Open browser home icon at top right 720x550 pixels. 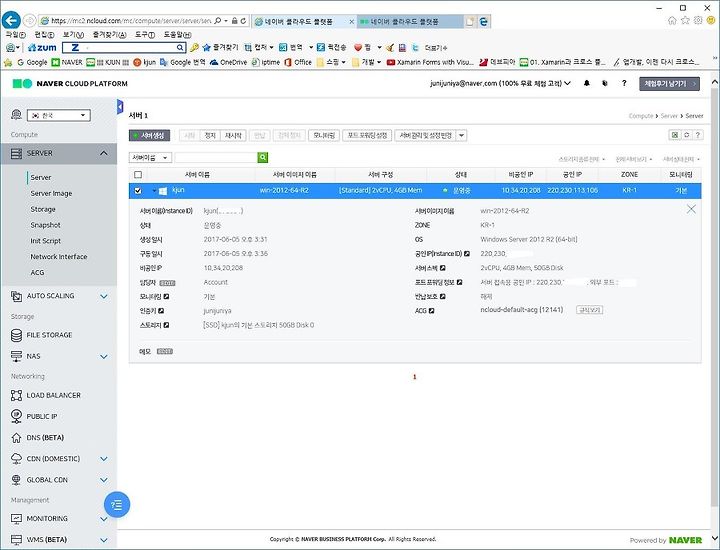click(672, 21)
